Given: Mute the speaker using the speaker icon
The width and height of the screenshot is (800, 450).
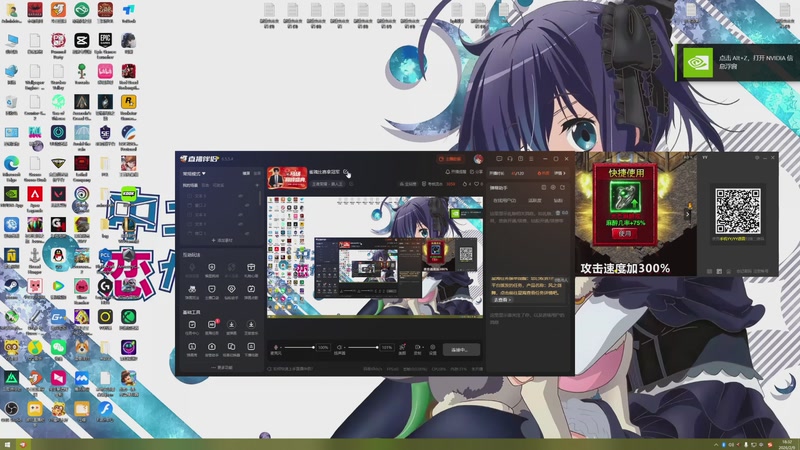Looking at the screenshot, I should click(x=339, y=347).
